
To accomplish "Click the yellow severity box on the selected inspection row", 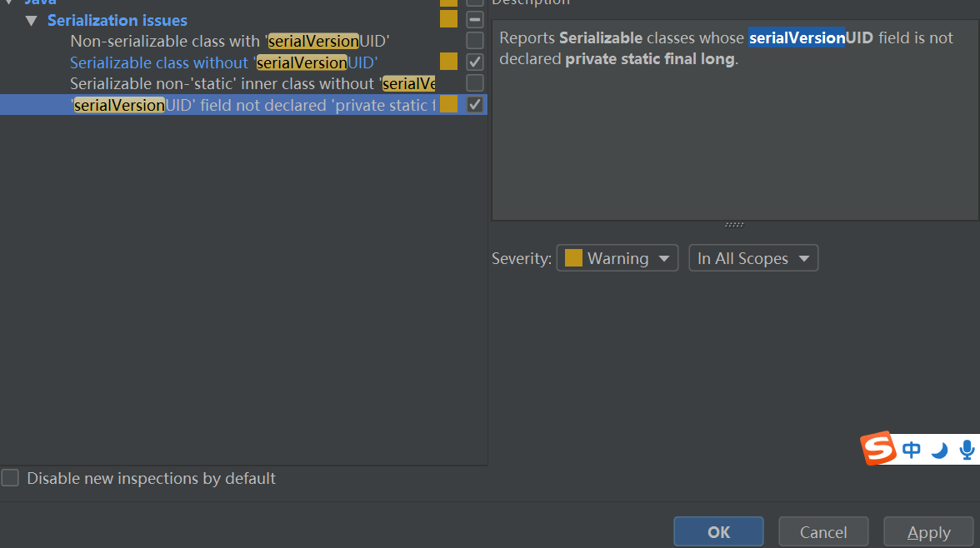I will [x=449, y=104].
